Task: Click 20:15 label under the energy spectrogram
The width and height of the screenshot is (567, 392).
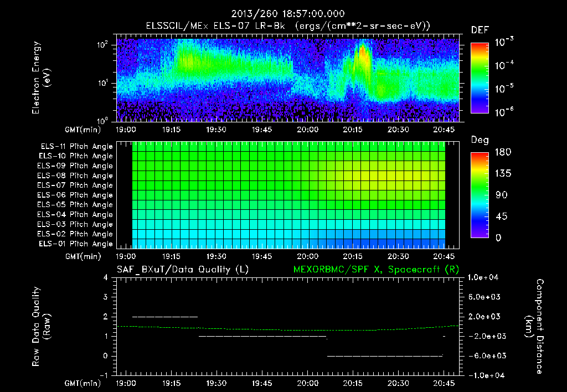Action: [353, 130]
